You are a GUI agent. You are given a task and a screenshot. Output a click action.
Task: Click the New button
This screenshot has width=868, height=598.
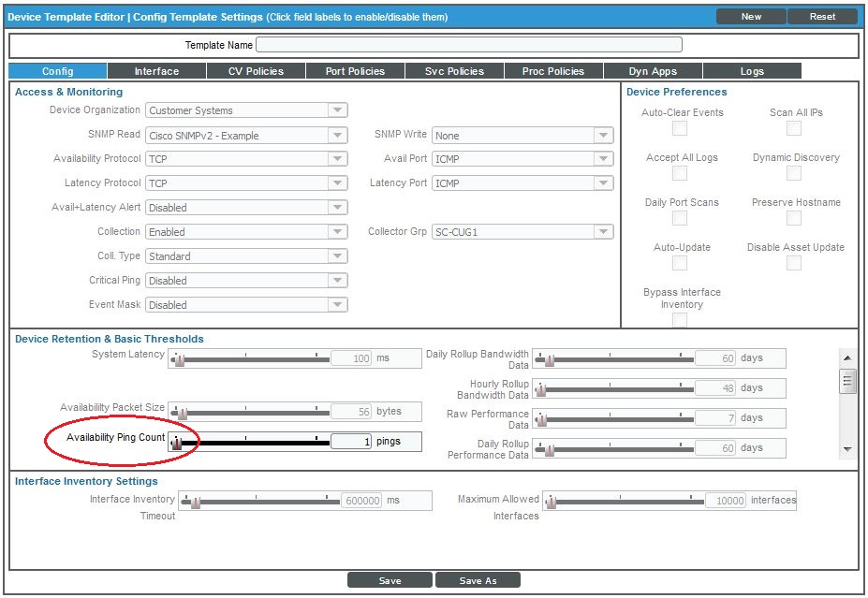pos(751,17)
